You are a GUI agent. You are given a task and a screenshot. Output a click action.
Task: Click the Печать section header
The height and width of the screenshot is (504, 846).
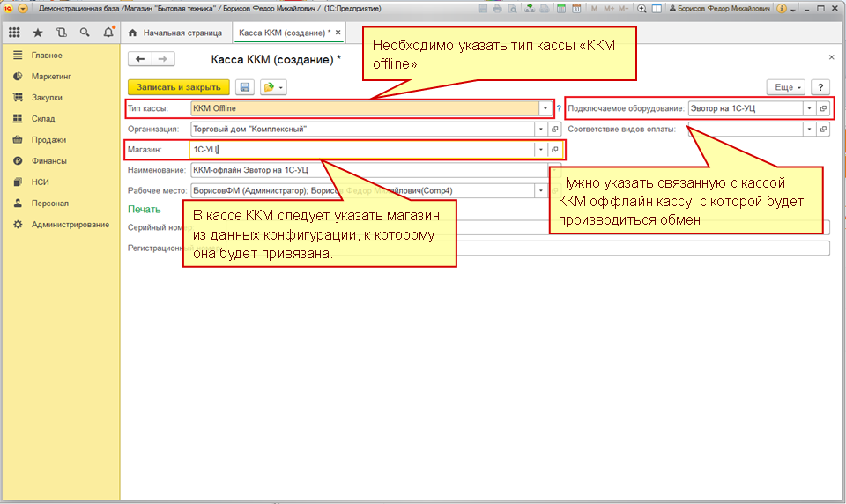[x=144, y=210]
